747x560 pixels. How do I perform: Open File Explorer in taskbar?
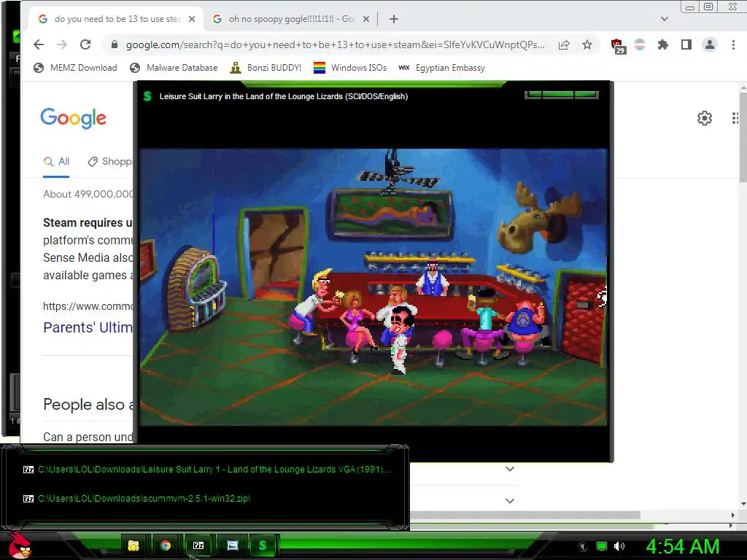coord(133,545)
